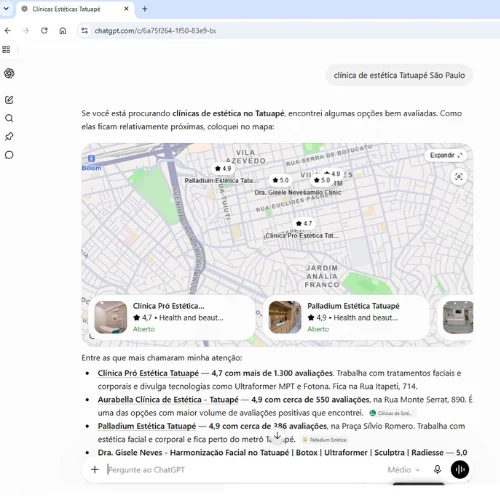500x500 pixels.
Task: Close the Clínicas Estéticas Tatuapé tab
Action: [126, 9]
